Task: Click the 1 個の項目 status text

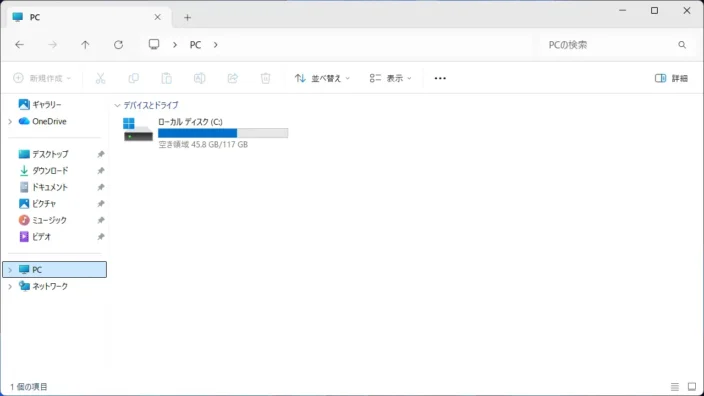Action: point(29,387)
